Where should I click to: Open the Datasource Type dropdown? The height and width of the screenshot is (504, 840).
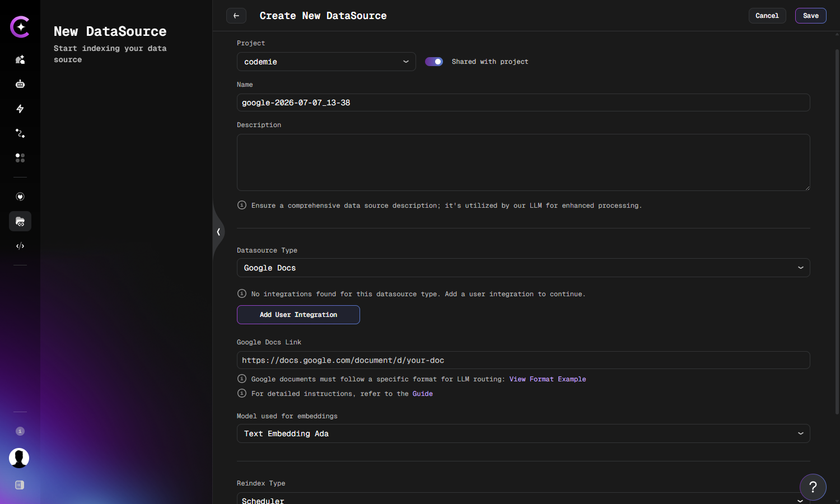[524, 268]
